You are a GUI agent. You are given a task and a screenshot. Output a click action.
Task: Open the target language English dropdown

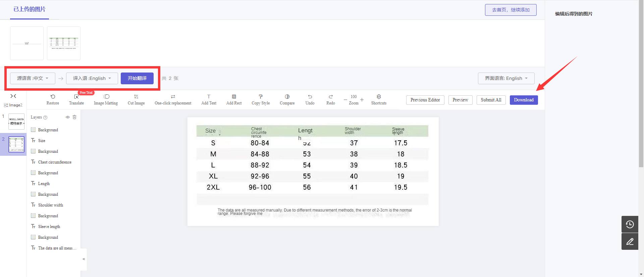[x=92, y=78]
